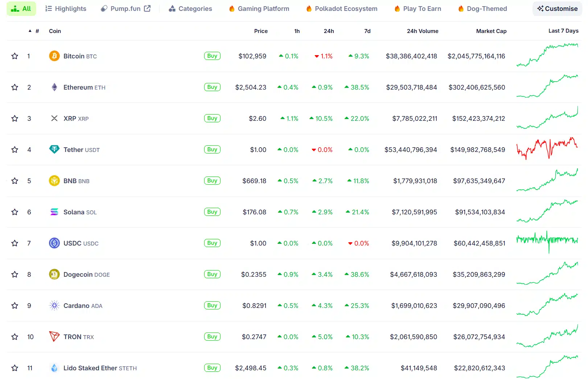The image size is (588, 379).
Task: Click the USDC coin logo icon
Action: click(54, 243)
